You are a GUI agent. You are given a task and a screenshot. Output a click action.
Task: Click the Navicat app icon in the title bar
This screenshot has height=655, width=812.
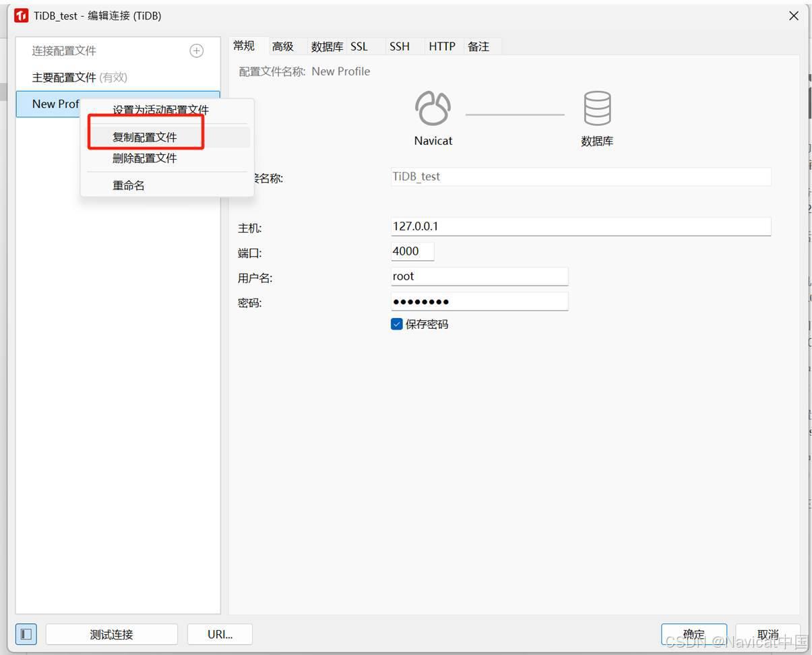[20, 15]
